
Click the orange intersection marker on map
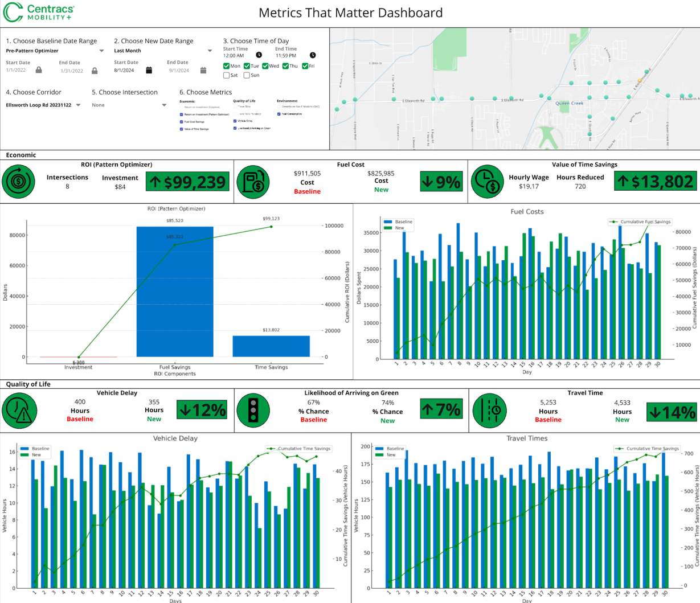[640, 80]
